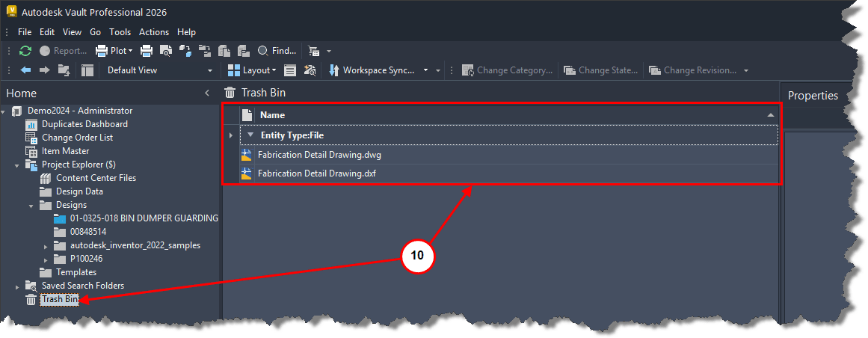The height and width of the screenshot is (338, 868).
Task: Open the Go menu
Action: [x=95, y=32]
